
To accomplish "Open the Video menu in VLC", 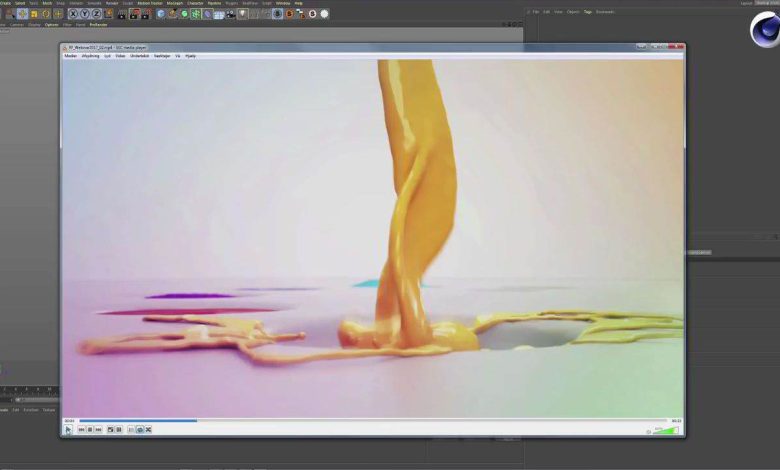I will tap(120, 56).
